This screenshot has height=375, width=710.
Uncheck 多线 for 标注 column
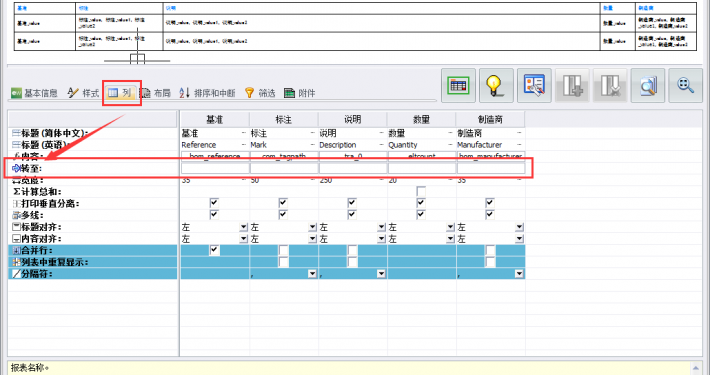click(283, 215)
